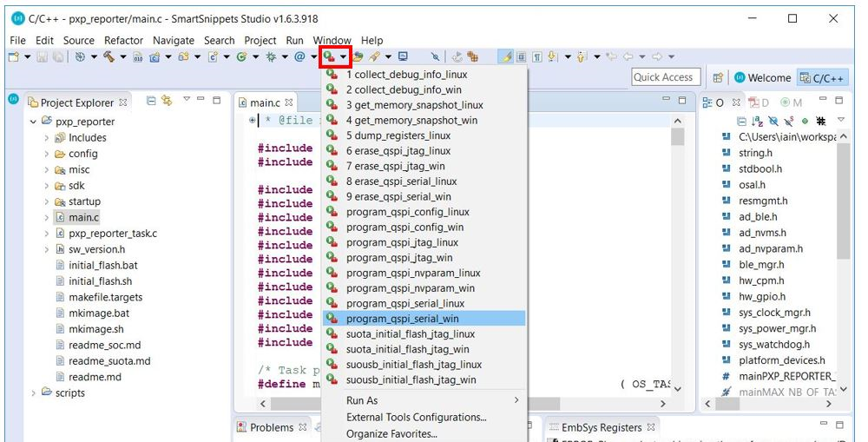868x442 pixels.
Task: Toggle hide fields filter in Outline toolbar
Action: point(773,121)
